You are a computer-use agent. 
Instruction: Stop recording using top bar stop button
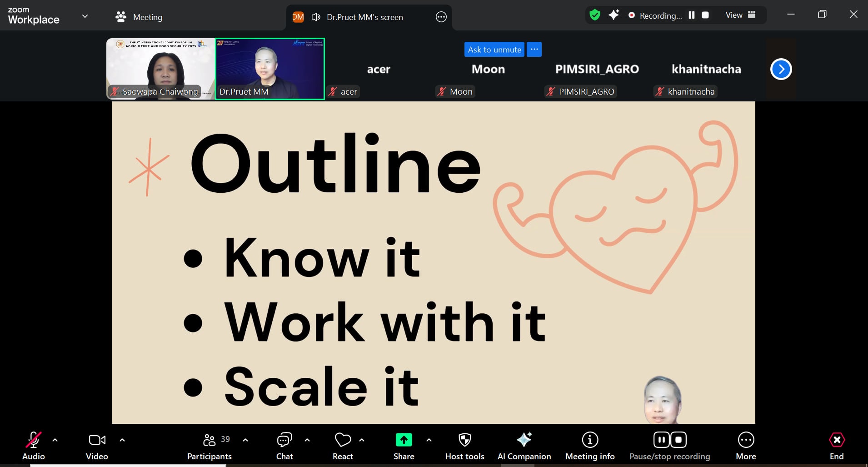click(x=705, y=15)
